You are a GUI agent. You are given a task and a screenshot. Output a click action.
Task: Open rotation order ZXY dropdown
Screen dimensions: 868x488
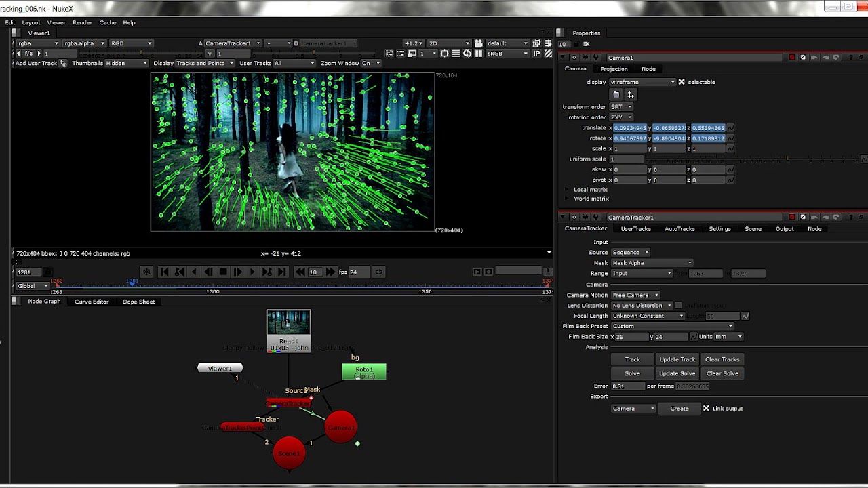(621, 117)
